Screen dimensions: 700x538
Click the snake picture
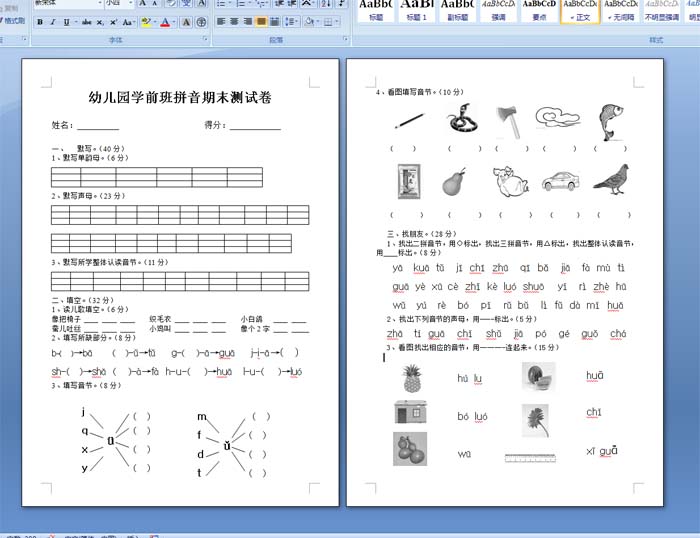[462, 118]
